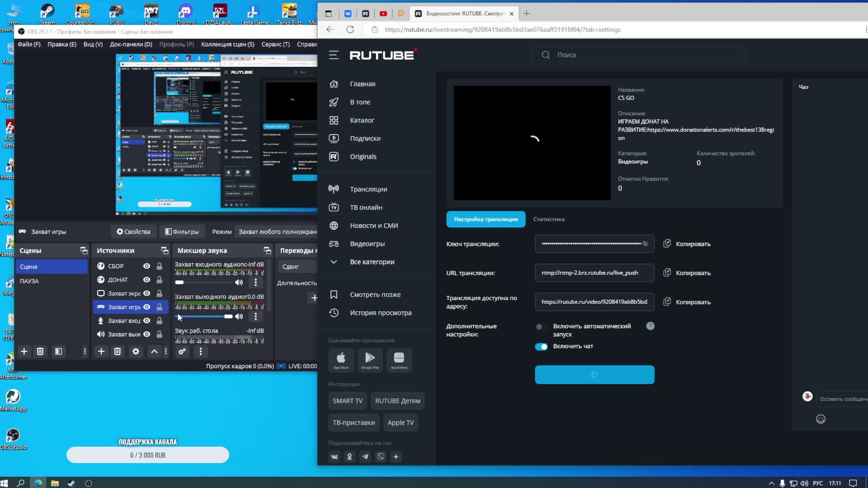Open emoji picker in chat

[821, 419]
